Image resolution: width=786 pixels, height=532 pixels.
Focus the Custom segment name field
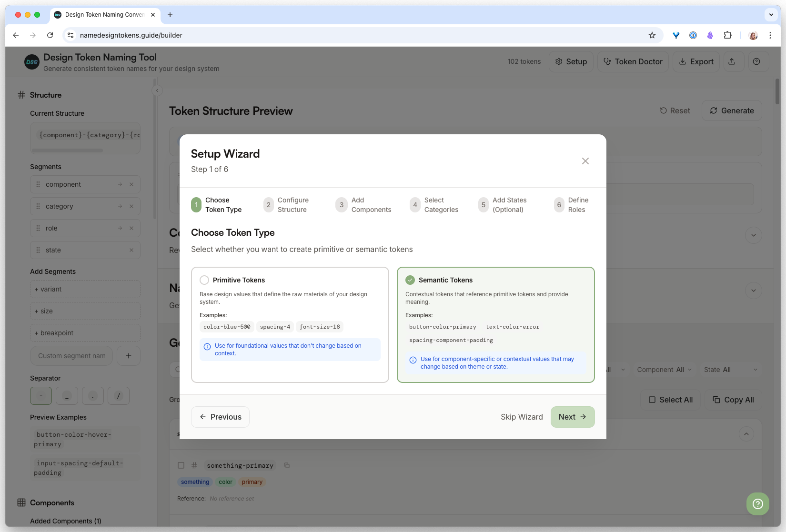(71, 356)
